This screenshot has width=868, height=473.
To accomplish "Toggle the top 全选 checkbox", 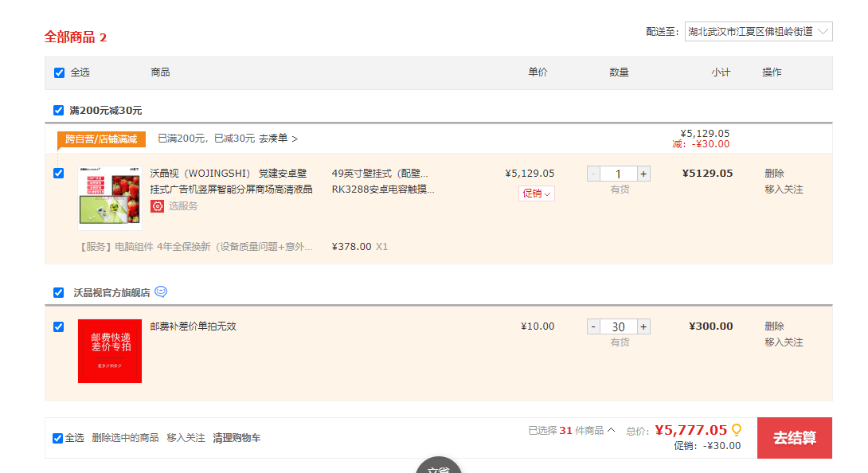I will point(59,72).
